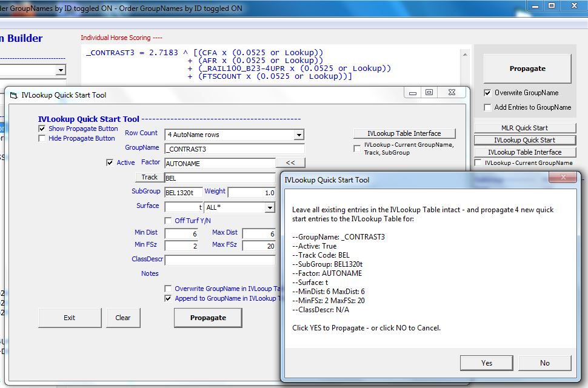
Task: Click the Individual Horse Scoring label
Action: coord(121,38)
